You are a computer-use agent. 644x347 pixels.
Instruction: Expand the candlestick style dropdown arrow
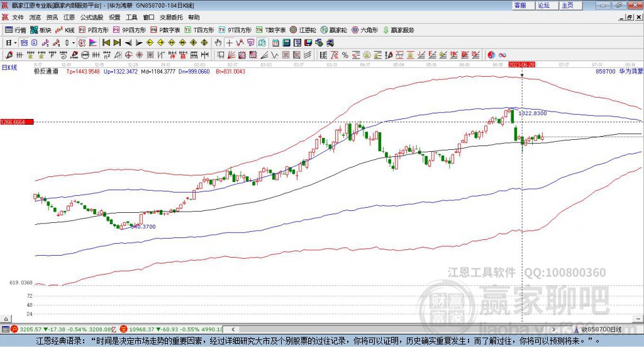coord(74,43)
